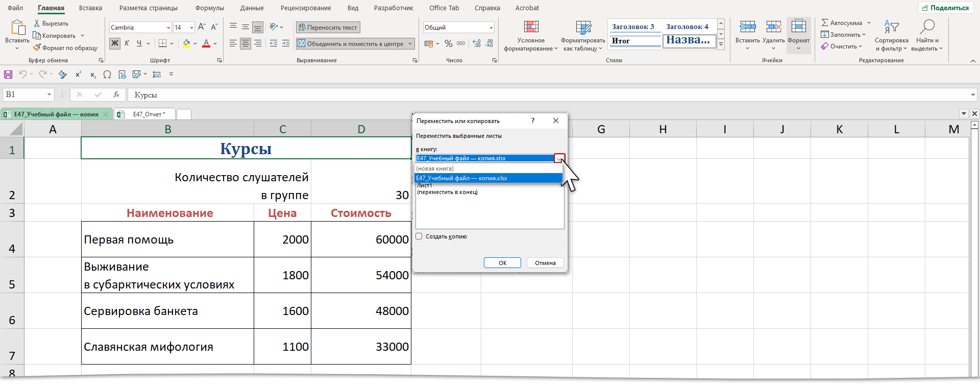Toggle the 'Создать копию' checkbox
Viewport: 980px width, 386px height.
click(419, 236)
